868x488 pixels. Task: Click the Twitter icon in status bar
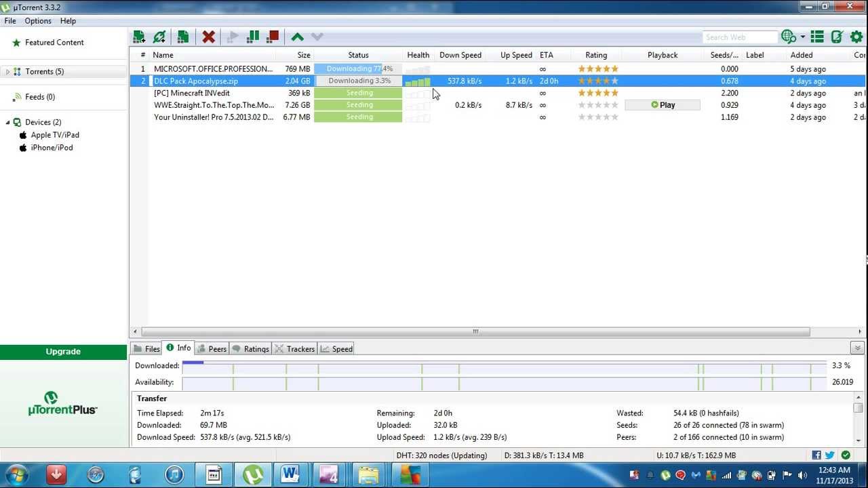click(x=830, y=455)
